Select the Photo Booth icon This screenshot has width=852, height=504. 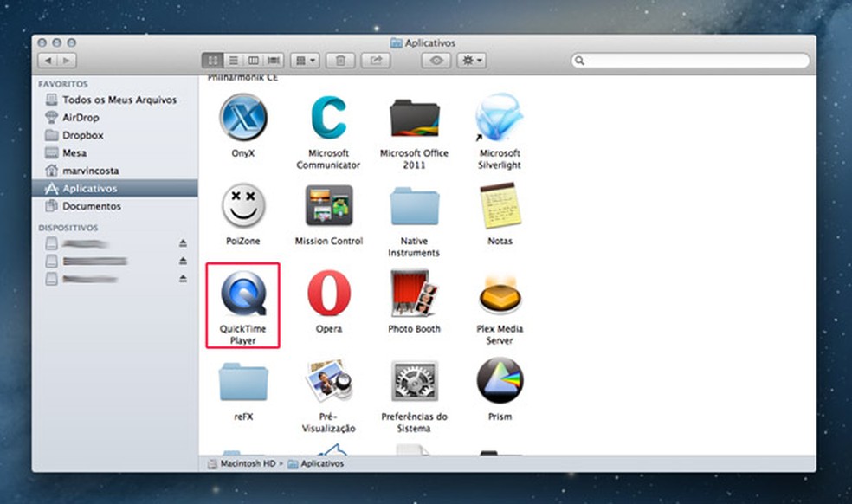[x=414, y=293]
